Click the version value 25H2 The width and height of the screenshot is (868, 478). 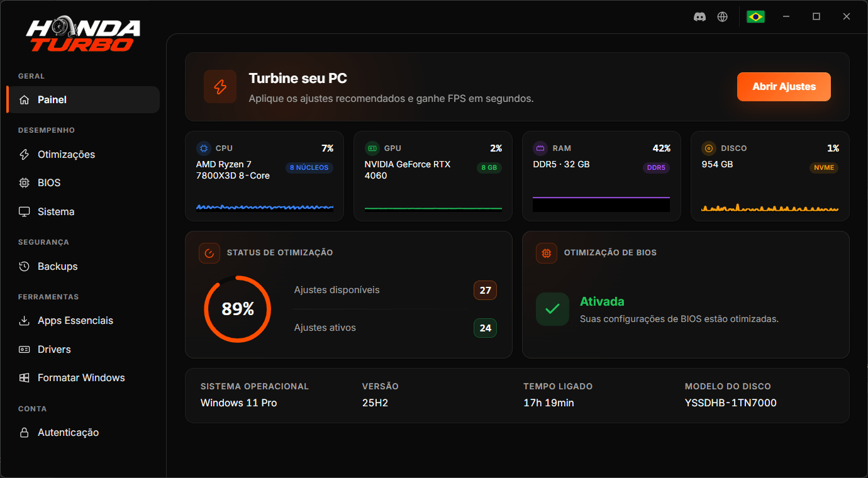(x=375, y=403)
